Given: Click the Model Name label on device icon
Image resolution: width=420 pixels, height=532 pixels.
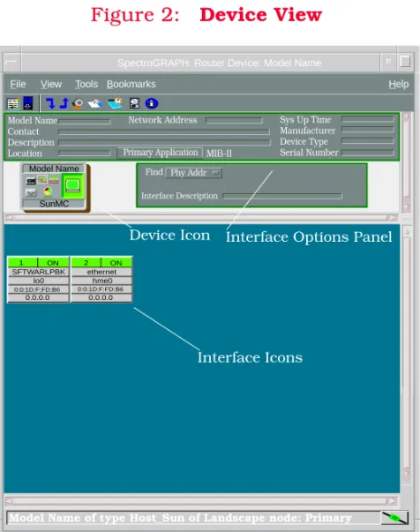Looking at the screenshot, I should pos(54,169).
